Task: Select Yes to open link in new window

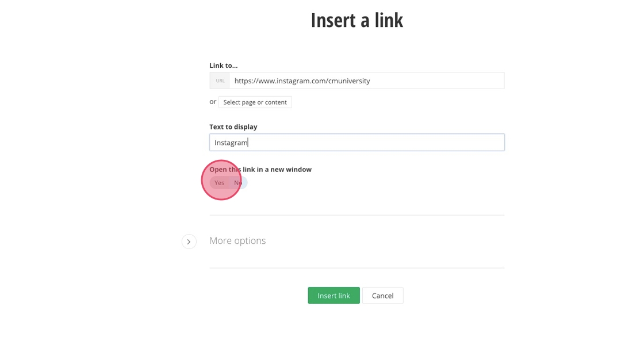Action: coord(218,183)
